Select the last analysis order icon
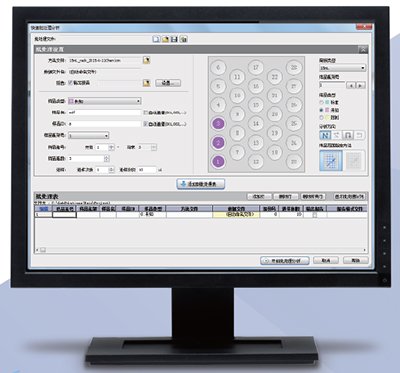This screenshot has height=373, width=400. tap(359, 135)
